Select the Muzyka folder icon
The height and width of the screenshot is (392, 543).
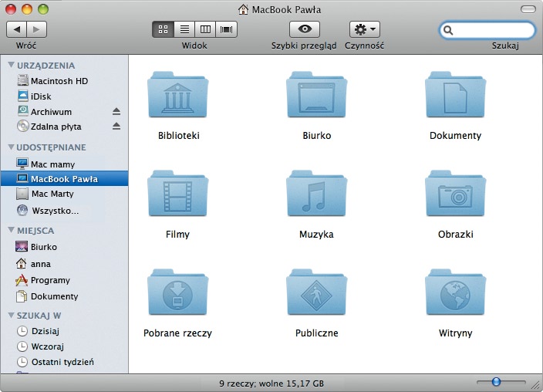click(316, 193)
